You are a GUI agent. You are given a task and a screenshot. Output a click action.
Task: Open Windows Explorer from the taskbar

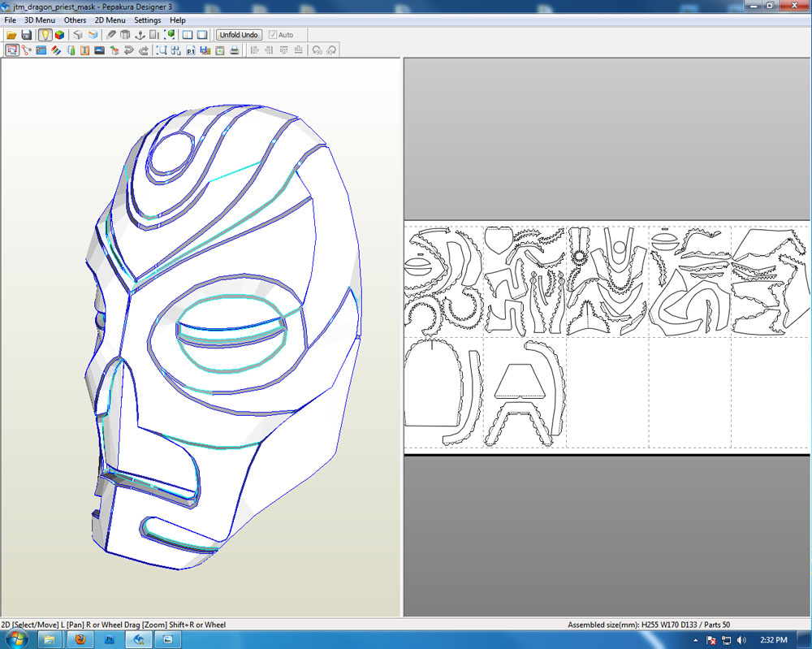click(50, 640)
